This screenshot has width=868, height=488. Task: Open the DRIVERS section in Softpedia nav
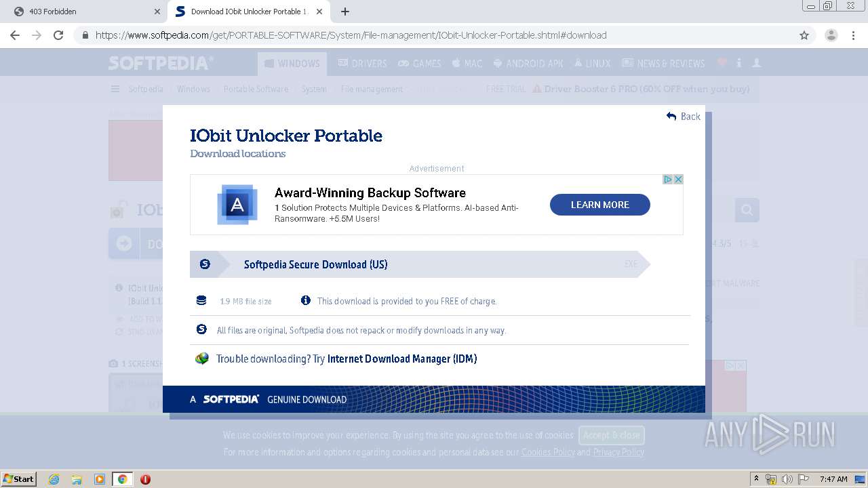pos(362,64)
